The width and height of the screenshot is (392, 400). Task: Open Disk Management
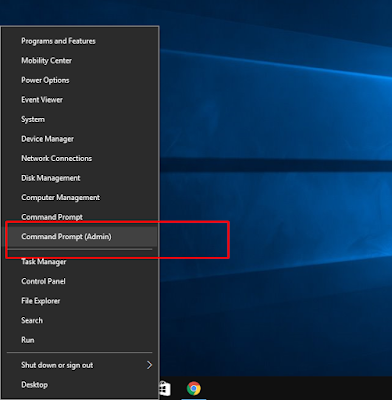80,178
